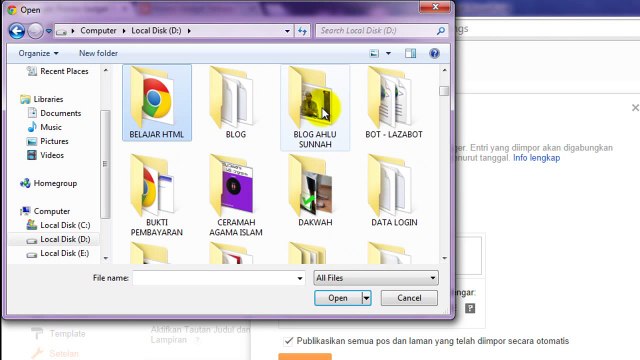
Task: Click the Forward navigation arrow
Action: tap(35, 31)
